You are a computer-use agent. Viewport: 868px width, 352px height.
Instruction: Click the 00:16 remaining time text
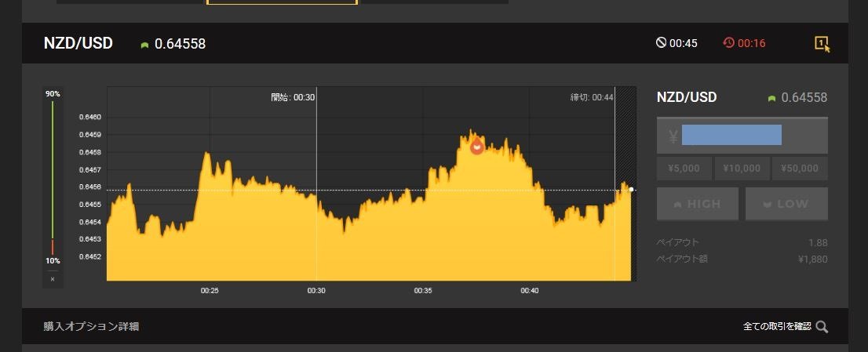tap(752, 43)
